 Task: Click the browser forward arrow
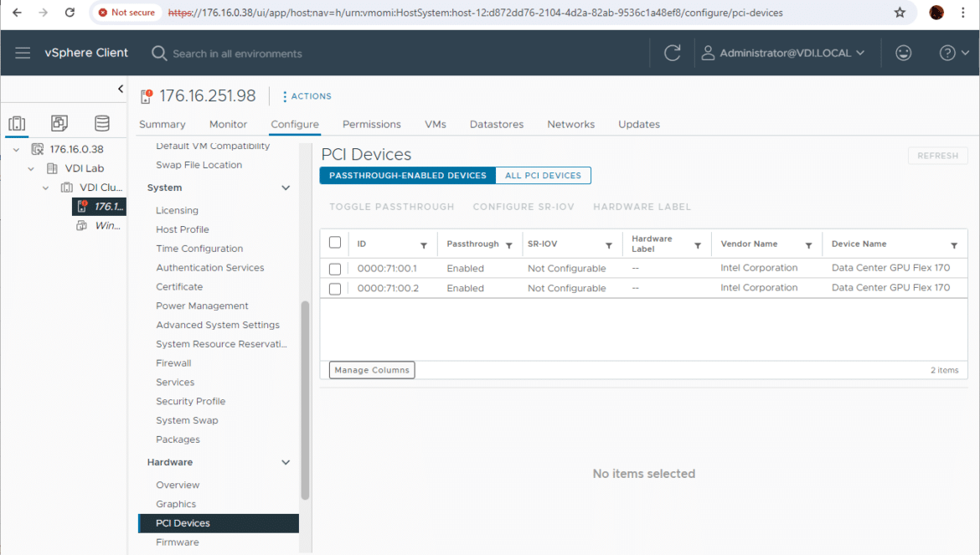(x=43, y=13)
